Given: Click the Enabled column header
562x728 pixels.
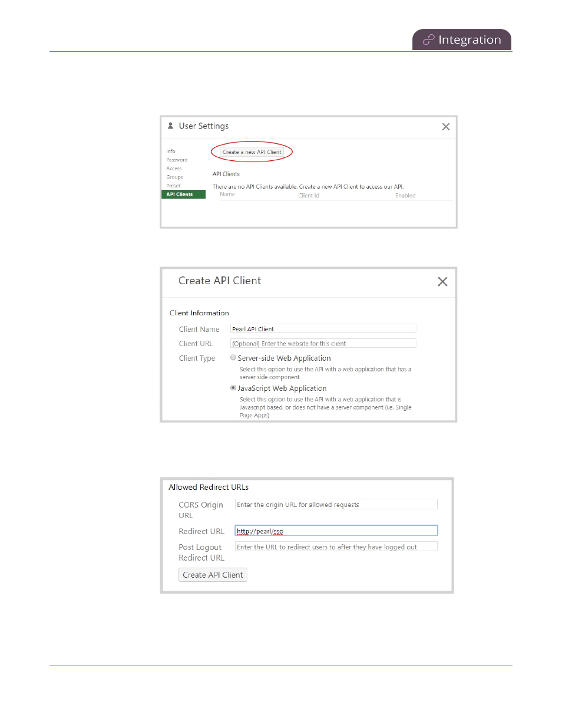Looking at the screenshot, I should click(405, 196).
